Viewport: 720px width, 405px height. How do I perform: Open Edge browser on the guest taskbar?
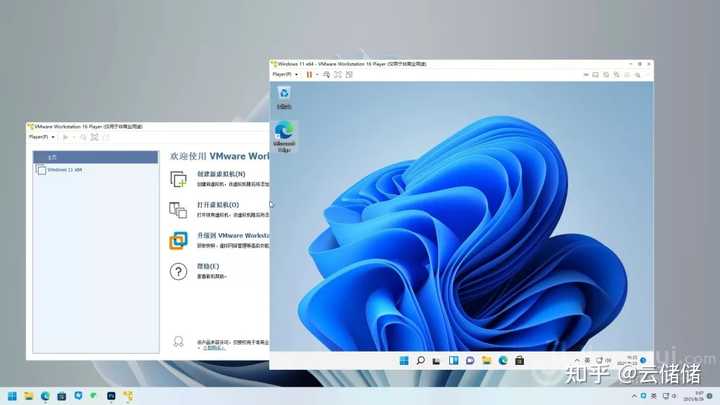(x=503, y=360)
